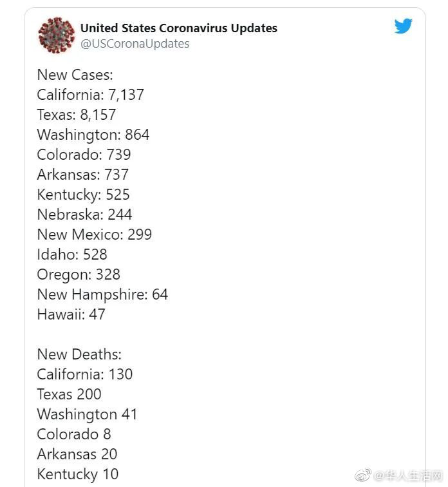Screen dimensions: 448x487
Task: Click the California 7,137 cases line
Action: pyautogui.click(x=90, y=95)
